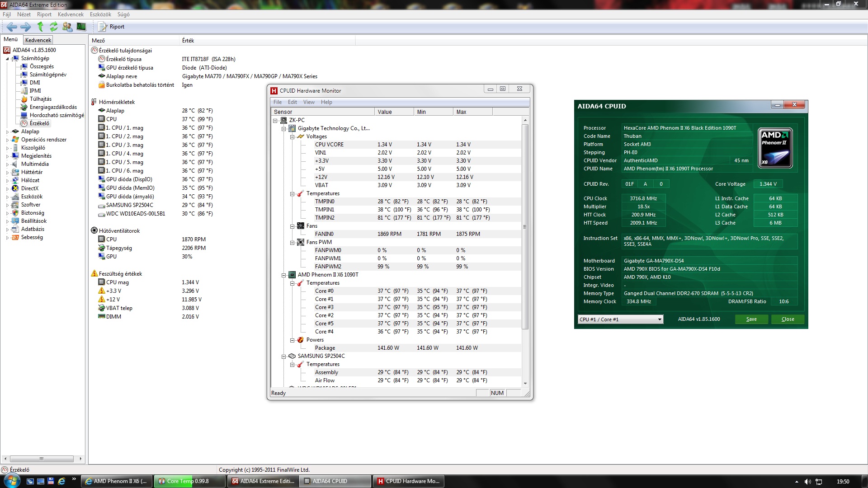The width and height of the screenshot is (868, 488).
Task: Select the SAMSUNG SP2504C temperature row
Action: coord(156,205)
